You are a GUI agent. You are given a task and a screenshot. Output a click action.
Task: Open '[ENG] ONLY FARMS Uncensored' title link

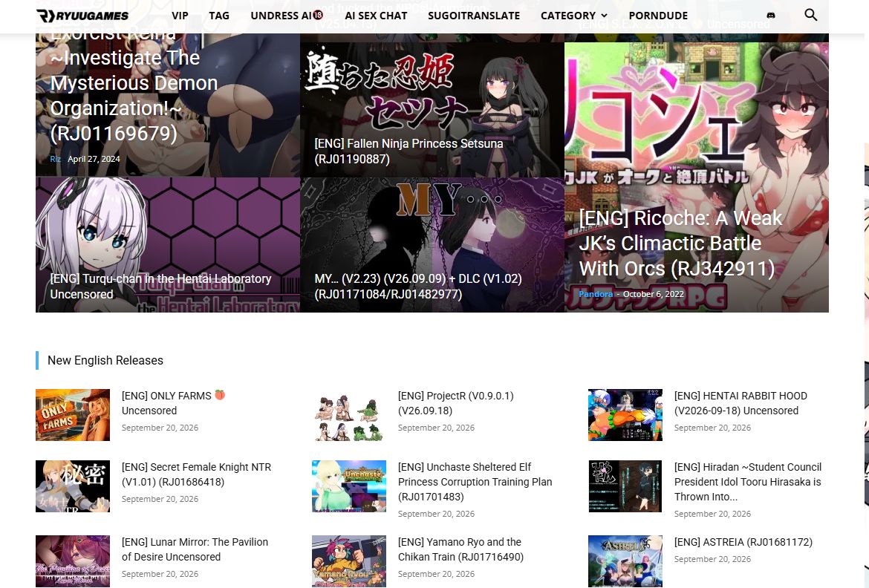[174, 403]
